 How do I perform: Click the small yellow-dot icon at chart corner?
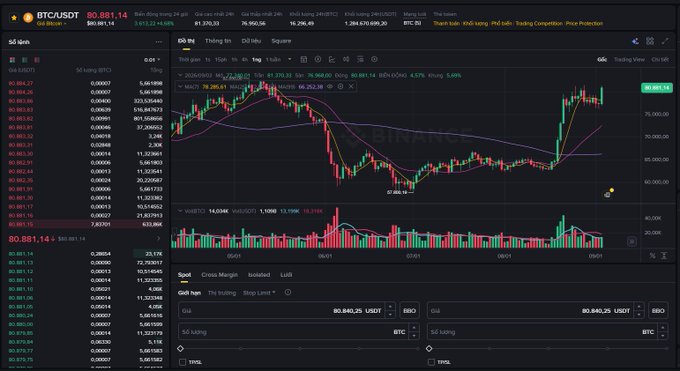[608, 194]
